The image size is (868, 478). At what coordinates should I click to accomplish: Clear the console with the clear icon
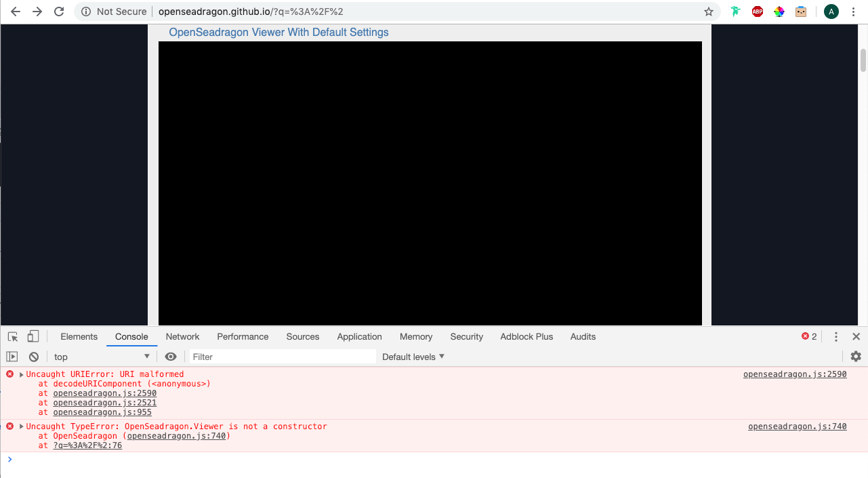point(33,356)
